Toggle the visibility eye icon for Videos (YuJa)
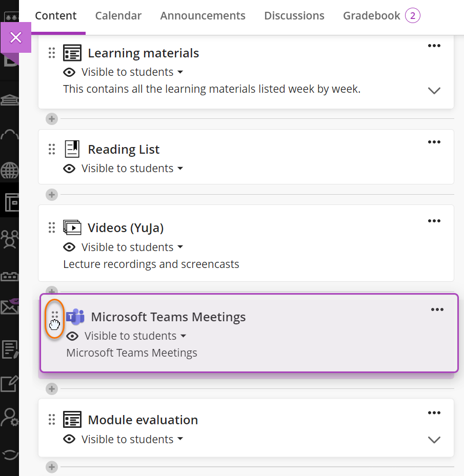This screenshot has height=476, width=464. 69,247
